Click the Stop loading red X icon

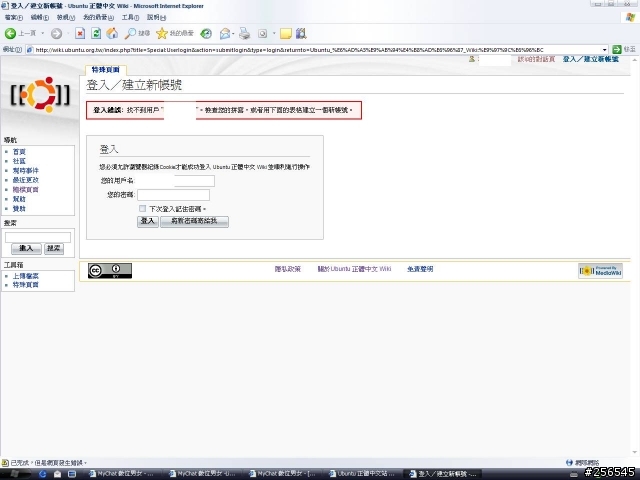point(80,33)
